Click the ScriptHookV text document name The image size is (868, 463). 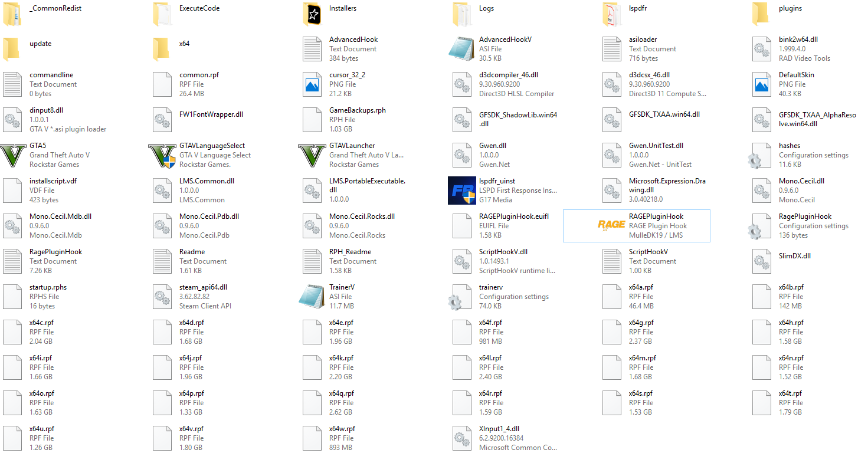click(x=648, y=252)
